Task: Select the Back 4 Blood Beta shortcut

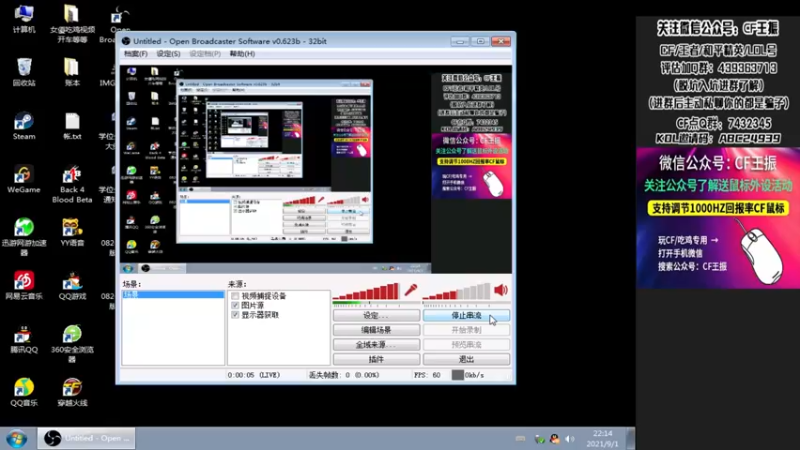Action: (72, 184)
